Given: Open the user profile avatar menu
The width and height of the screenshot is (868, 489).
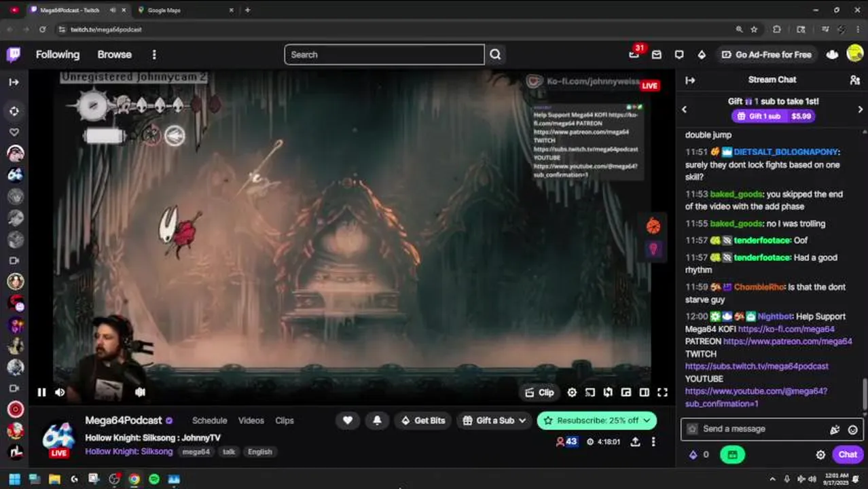Looking at the screenshot, I should pos(855,54).
